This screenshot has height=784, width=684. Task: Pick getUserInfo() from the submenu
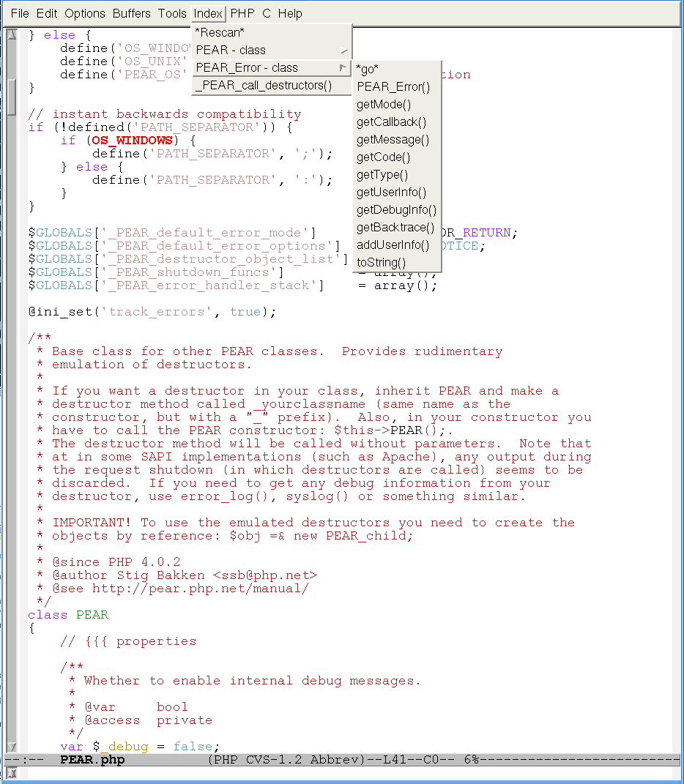[397, 192]
